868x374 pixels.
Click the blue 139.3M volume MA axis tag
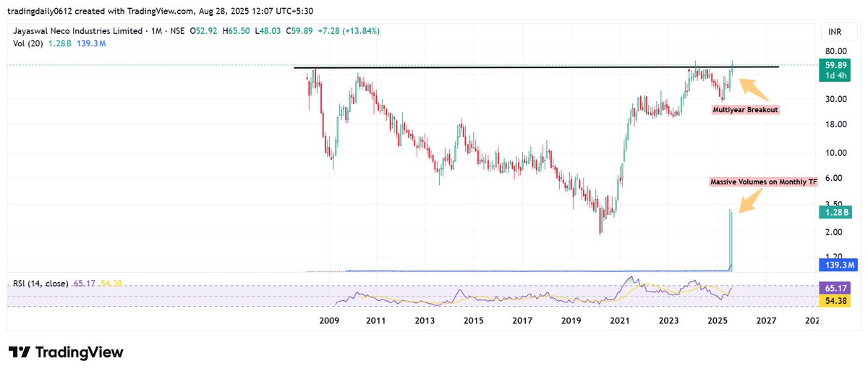click(x=840, y=265)
